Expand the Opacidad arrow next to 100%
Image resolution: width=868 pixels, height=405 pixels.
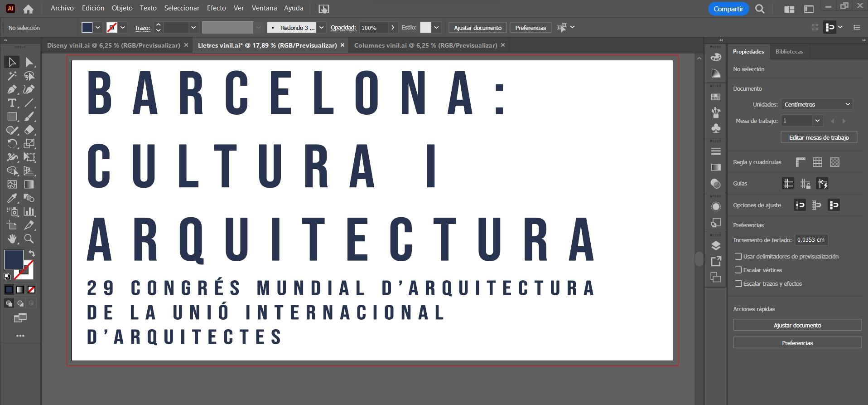[393, 28]
